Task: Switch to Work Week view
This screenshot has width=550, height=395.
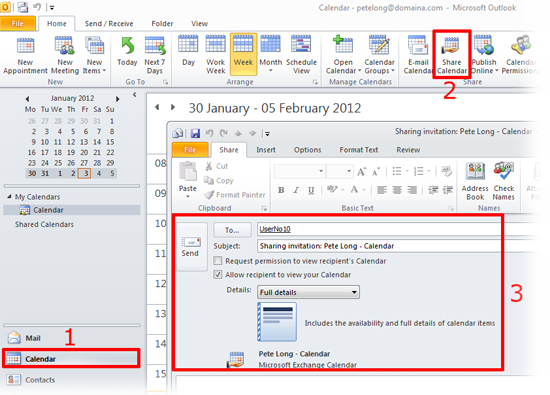Action: 215,55
